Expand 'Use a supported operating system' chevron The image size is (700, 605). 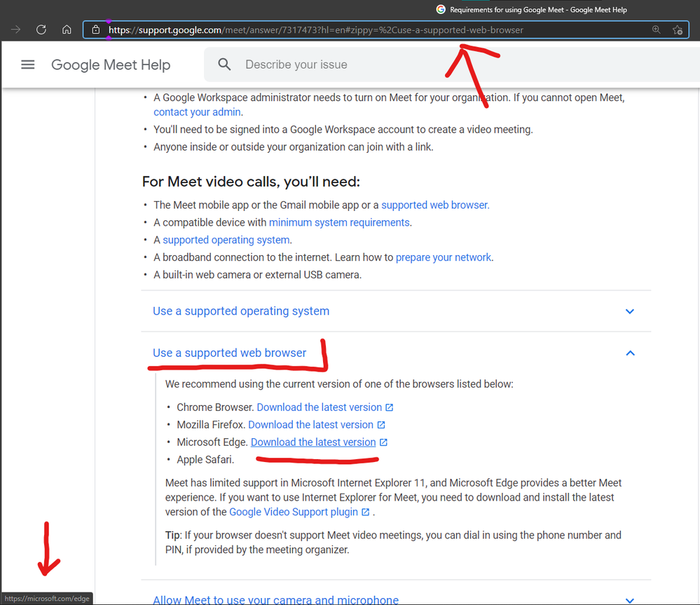629,311
